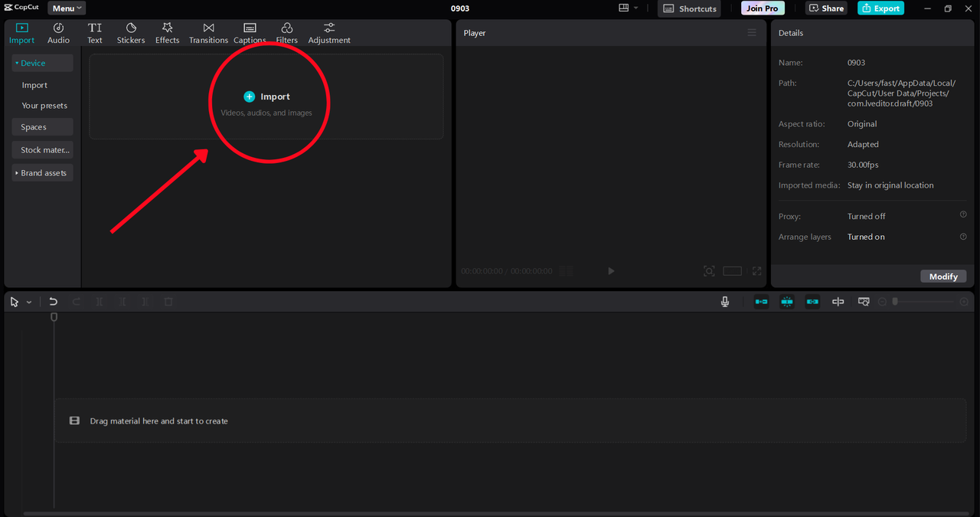Open the Audio media tab
The width and height of the screenshot is (980, 517).
58,33
